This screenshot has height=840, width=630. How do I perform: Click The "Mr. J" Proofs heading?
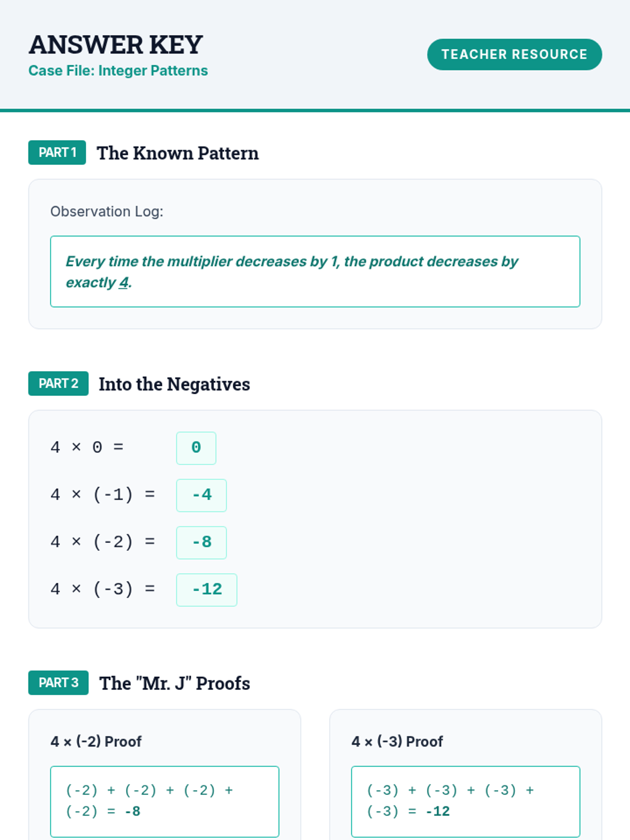(174, 684)
